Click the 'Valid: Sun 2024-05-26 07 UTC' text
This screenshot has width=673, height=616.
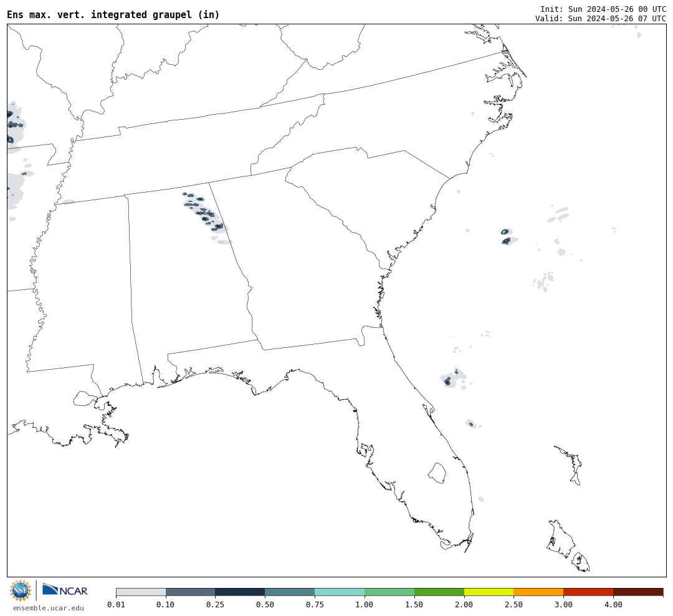601,19
